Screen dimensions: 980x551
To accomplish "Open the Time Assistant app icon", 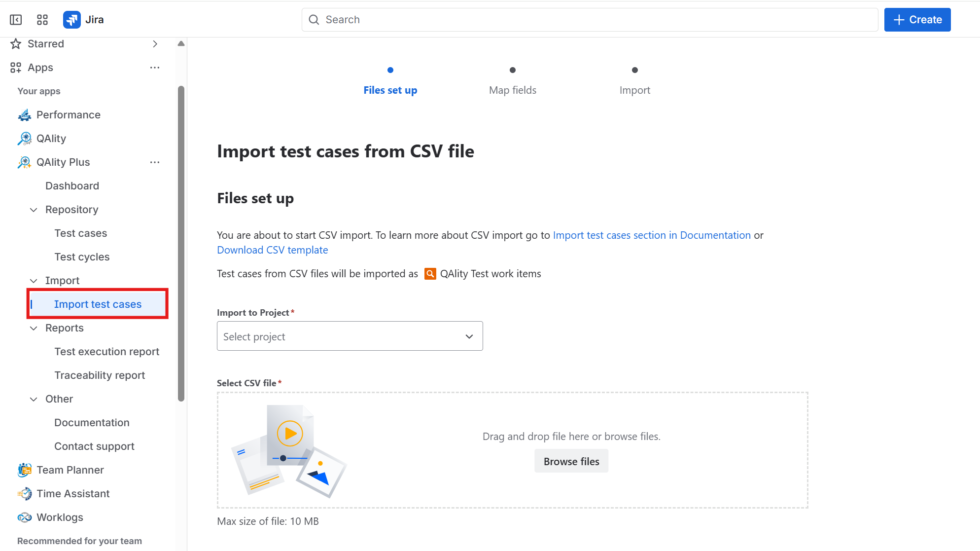I will pyautogui.click(x=24, y=494).
